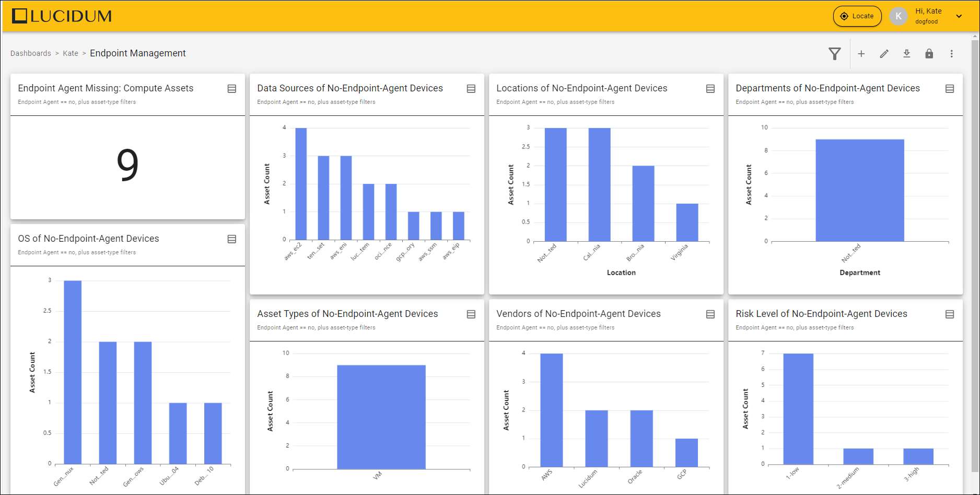980x495 pixels.
Task: Click the Bro...nia bar in Locations chart
Action: click(x=643, y=204)
